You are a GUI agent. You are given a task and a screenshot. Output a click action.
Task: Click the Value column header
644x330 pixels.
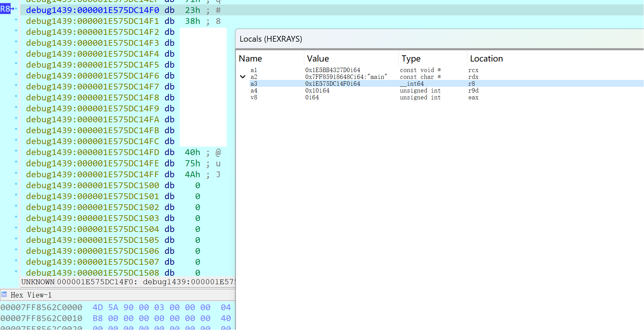pos(318,59)
